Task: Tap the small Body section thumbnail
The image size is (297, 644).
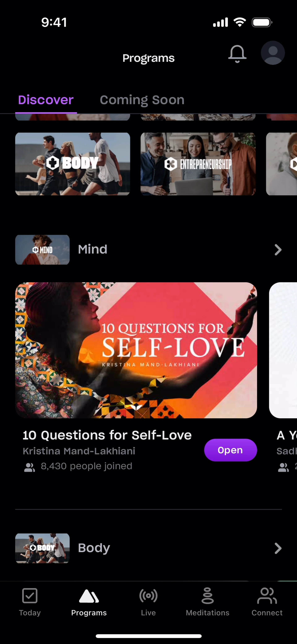Action: tap(42, 548)
